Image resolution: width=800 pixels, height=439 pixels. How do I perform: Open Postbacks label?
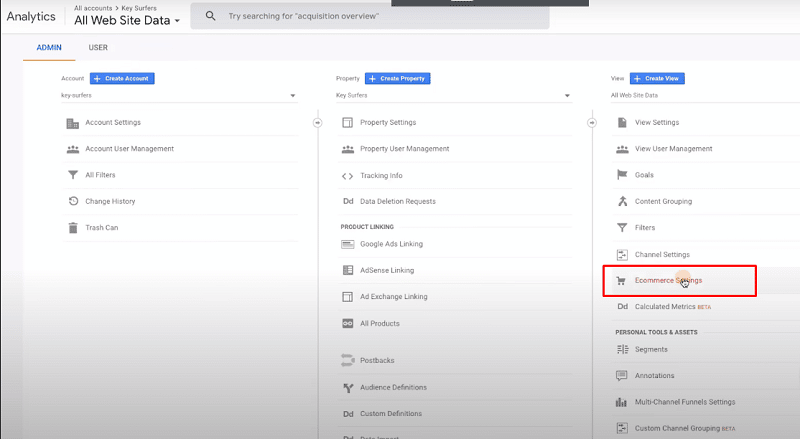(377, 360)
